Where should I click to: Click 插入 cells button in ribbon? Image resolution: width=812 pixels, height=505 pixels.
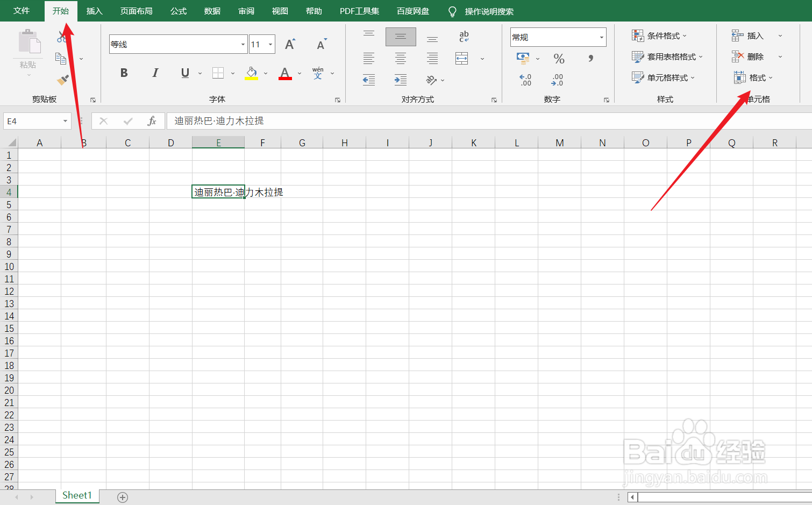(x=748, y=35)
